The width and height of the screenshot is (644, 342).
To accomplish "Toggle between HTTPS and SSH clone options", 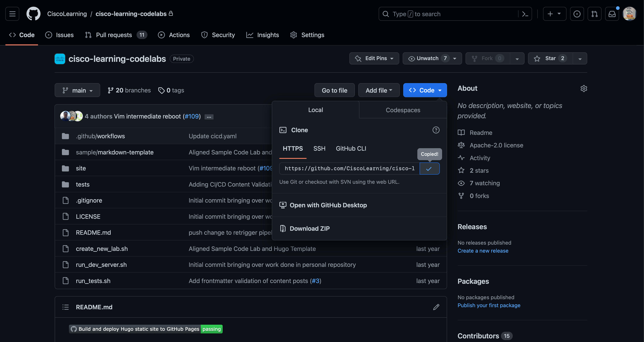I will 319,148.
